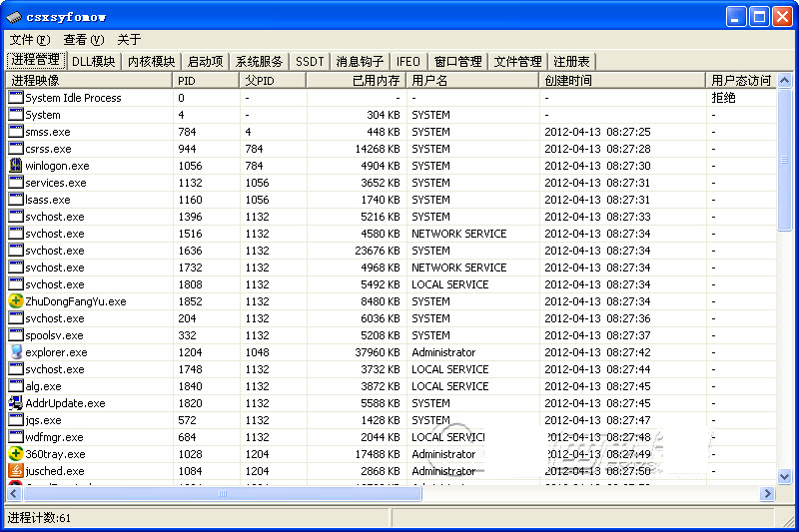Switch to the 消息钩子 tab
The image size is (799, 532).
(x=360, y=62)
